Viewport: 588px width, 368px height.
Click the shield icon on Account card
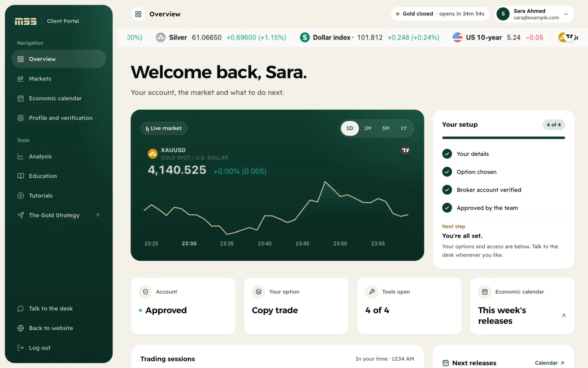point(146,292)
